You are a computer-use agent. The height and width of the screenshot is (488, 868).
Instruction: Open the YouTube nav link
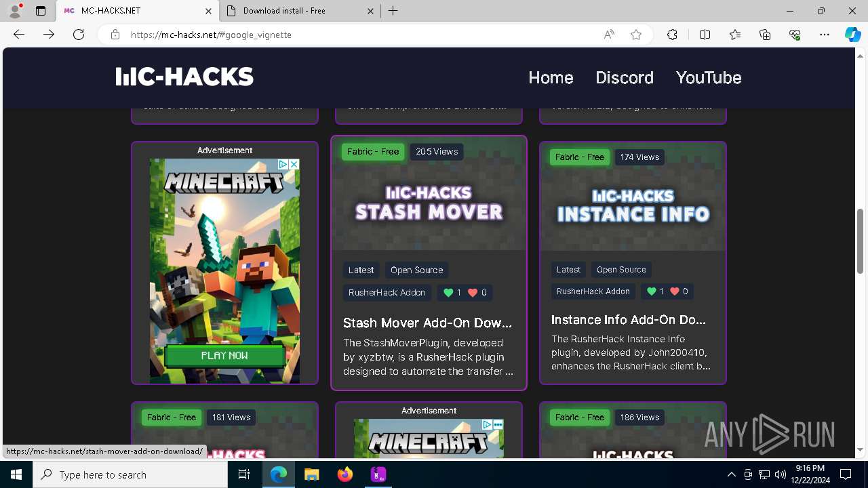[x=709, y=77]
